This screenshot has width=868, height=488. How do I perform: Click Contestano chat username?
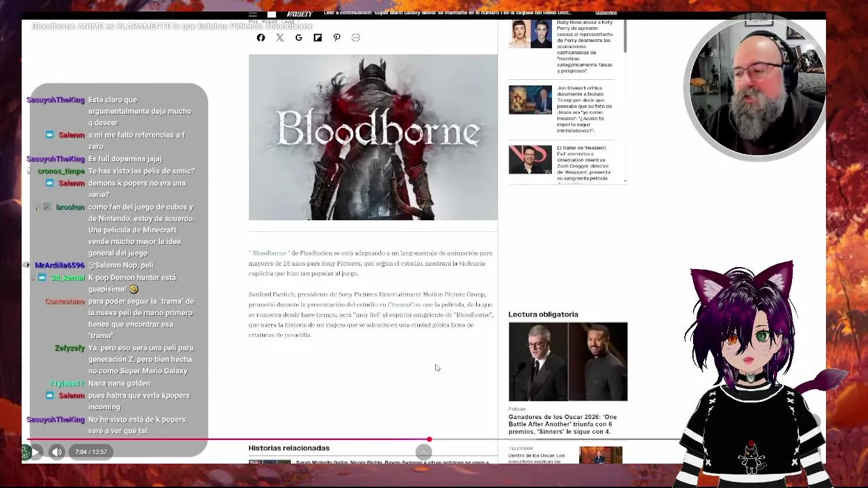[65, 302]
